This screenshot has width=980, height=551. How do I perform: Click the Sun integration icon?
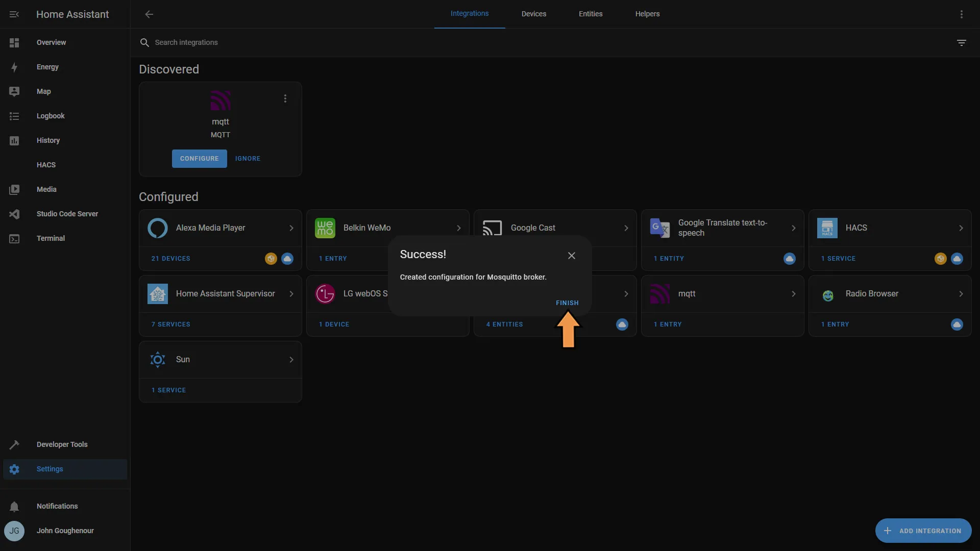pyautogui.click(x=158, y=360)
